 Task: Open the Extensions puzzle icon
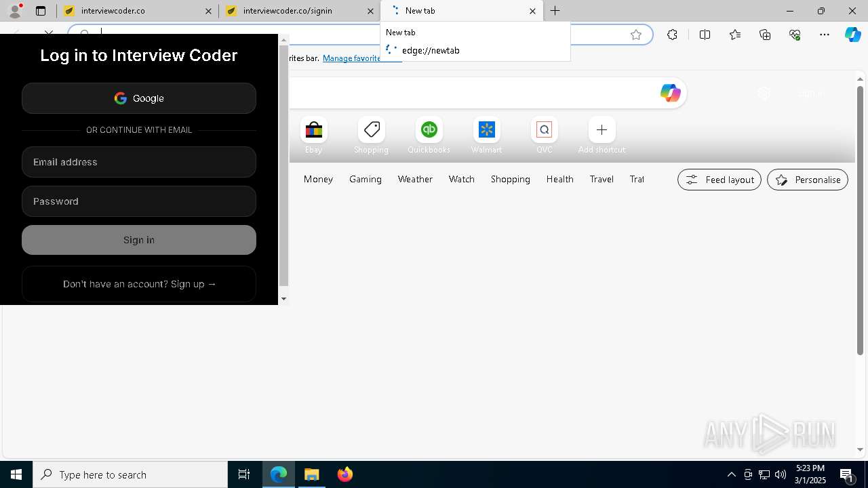point(672,35)
